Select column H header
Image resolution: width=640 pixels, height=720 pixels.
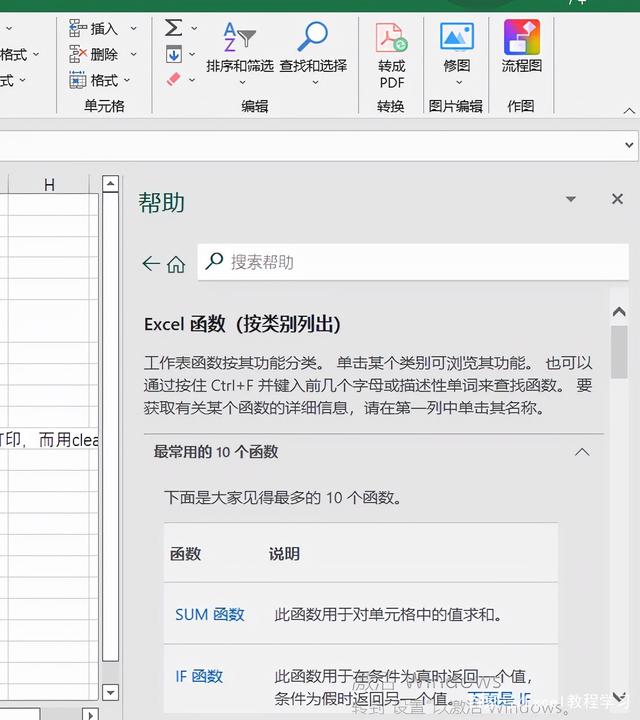click(x=49, y=185)
